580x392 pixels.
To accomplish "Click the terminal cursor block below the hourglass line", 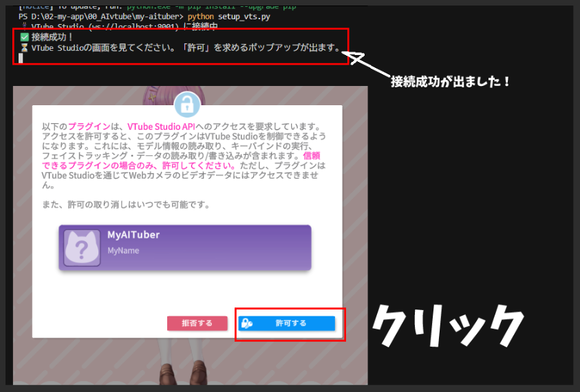I will tap(21, 58).
